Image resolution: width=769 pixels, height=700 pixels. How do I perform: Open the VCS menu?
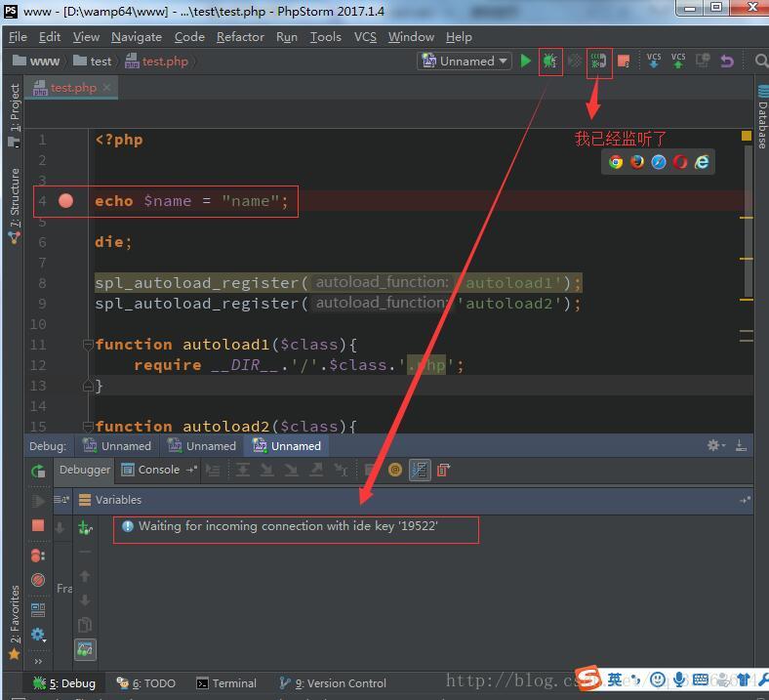(365, 37)
